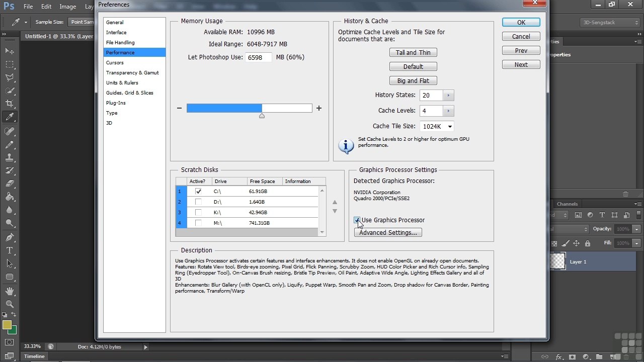Uncheck the Use Graphics Processor checkbox
This screenshot has height=362, width=644.
click(357, 220)
